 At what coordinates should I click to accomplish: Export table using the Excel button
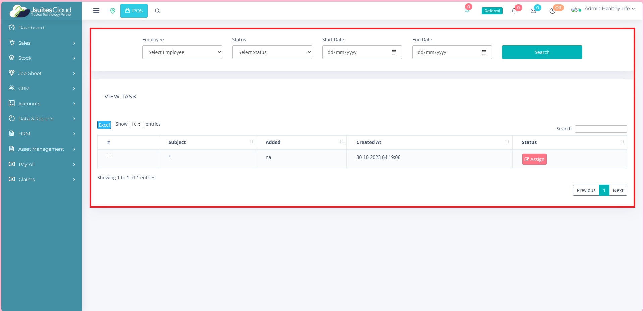[104, 125]
